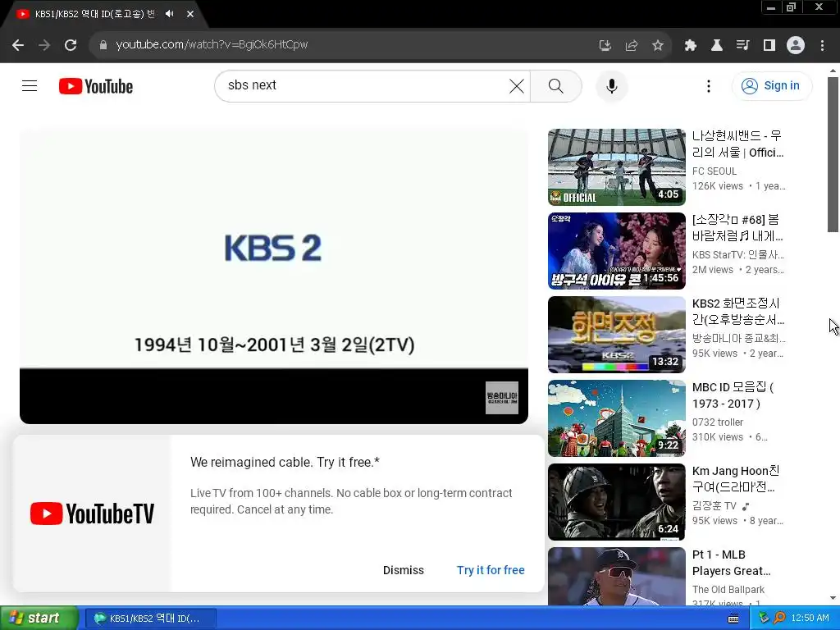
Task: Restore down the browser window
Action: point(791,7)
